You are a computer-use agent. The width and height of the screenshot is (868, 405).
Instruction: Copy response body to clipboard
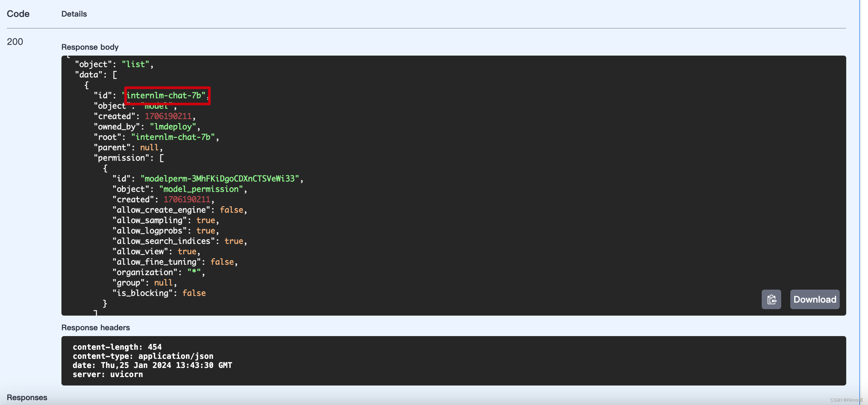[771, 299]
